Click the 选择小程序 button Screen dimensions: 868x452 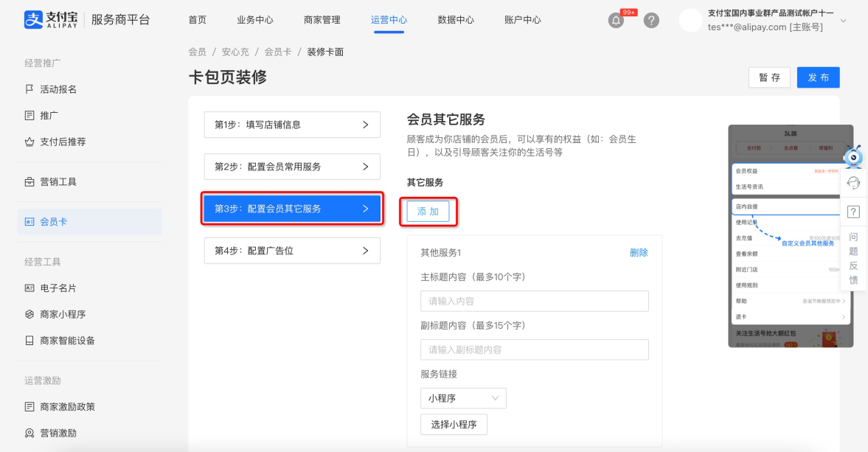[454, 424]
